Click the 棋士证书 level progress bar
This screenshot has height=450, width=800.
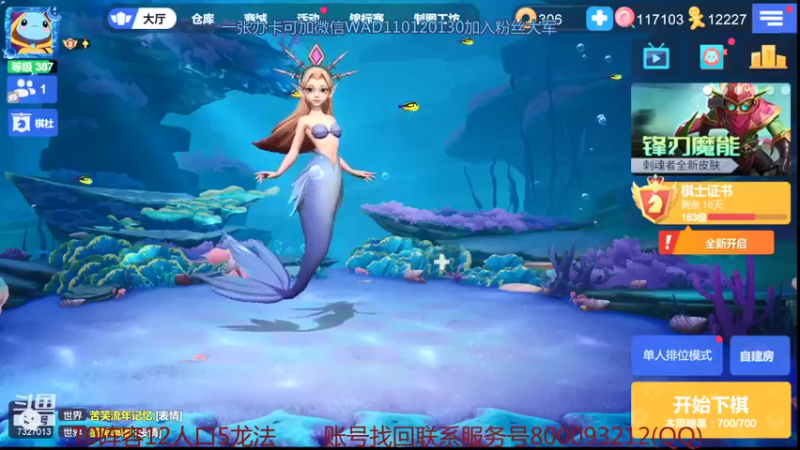click(747, 217)
